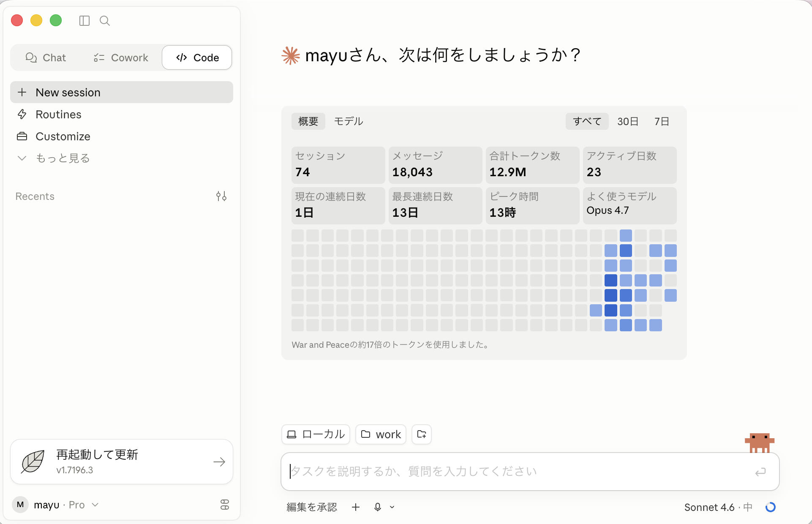Viewport: 812px width, 524px height.
Task: Click the ピーク時間 13時 card
Action: [532, 205]
